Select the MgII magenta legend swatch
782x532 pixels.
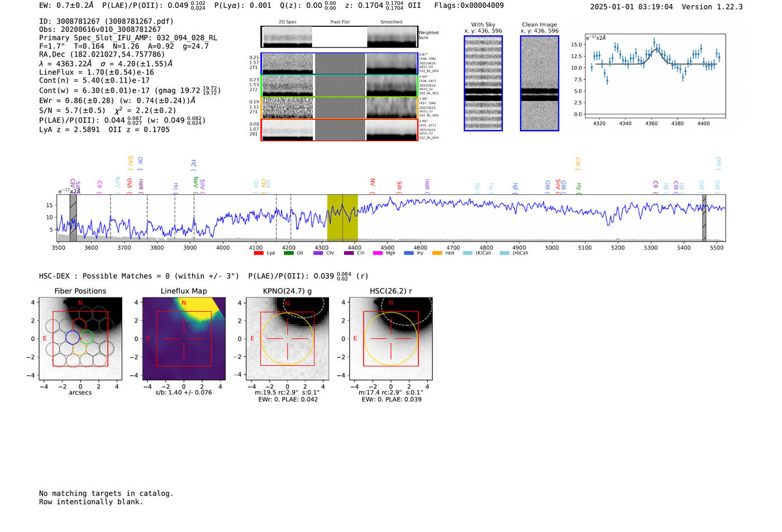point(378,253)
